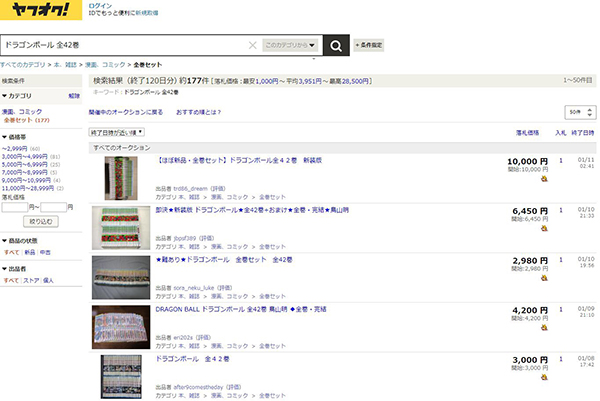
Task: Click icon under 6,450円 price
Action: point(544,228)
